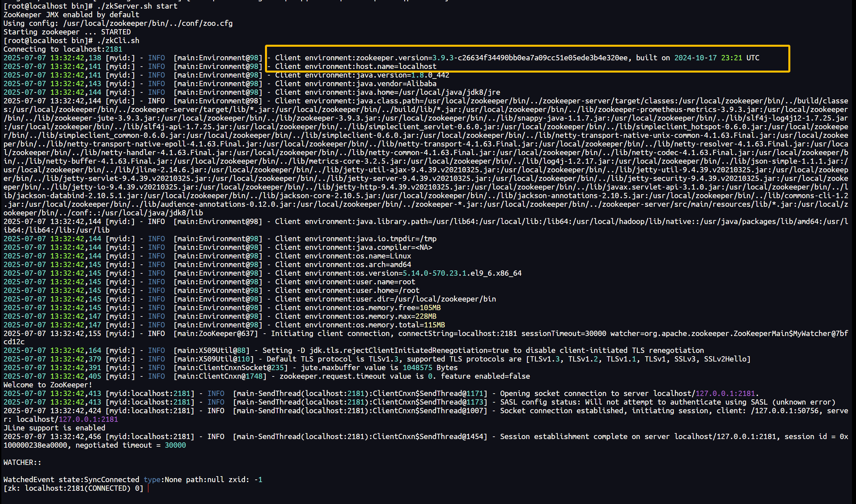The image size is (856, 504).
Task: Click the os.memory.free=105MB value
Action: coord(430,308)
